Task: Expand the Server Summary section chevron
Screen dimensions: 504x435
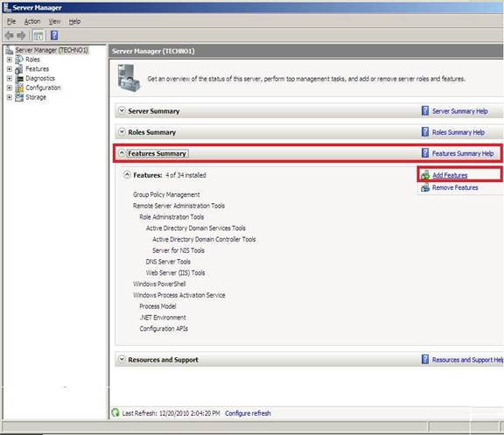Action: [x=122, y=110]
